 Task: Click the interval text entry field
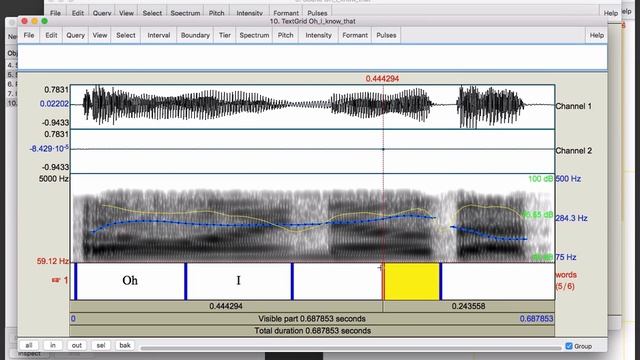pos(312,57)
